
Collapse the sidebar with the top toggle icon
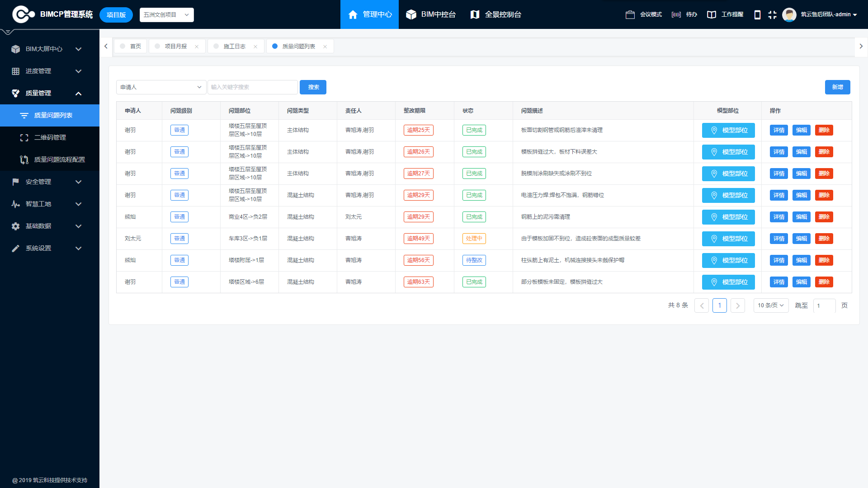(x=8, y=32)
